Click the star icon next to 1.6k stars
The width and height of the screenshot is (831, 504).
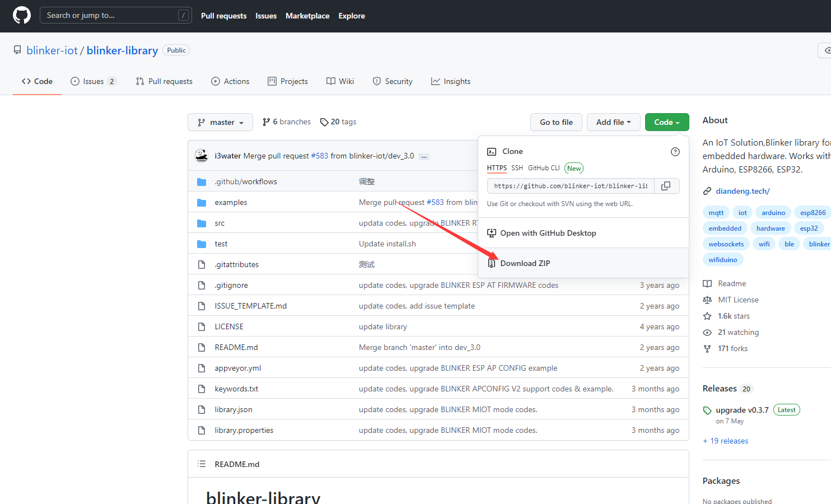(707, 316)
